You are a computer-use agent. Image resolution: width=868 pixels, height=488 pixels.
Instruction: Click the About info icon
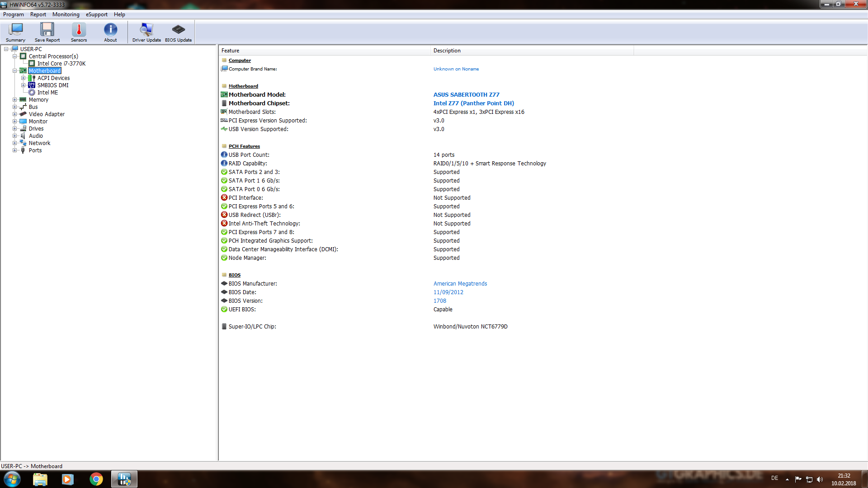point(110,32)
